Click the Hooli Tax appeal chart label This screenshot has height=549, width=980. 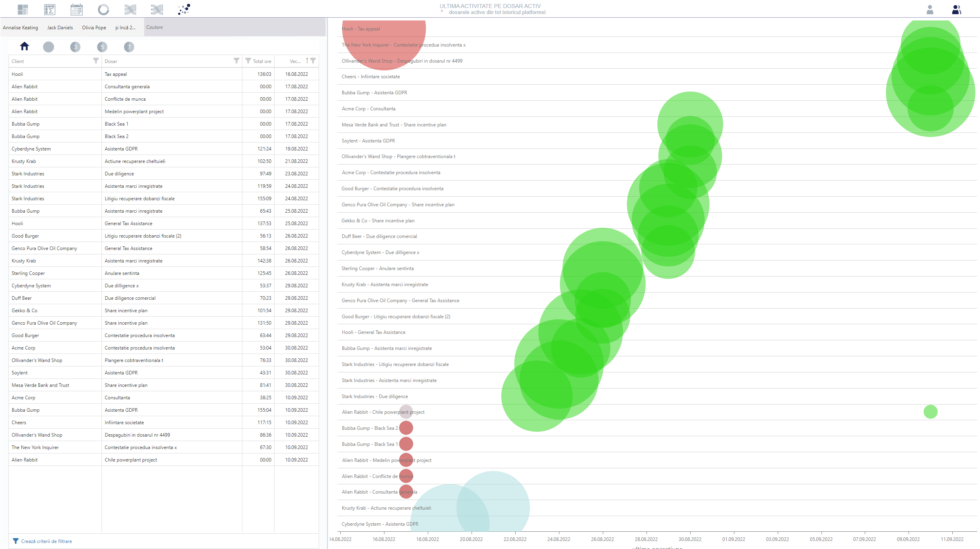(360, 29)
